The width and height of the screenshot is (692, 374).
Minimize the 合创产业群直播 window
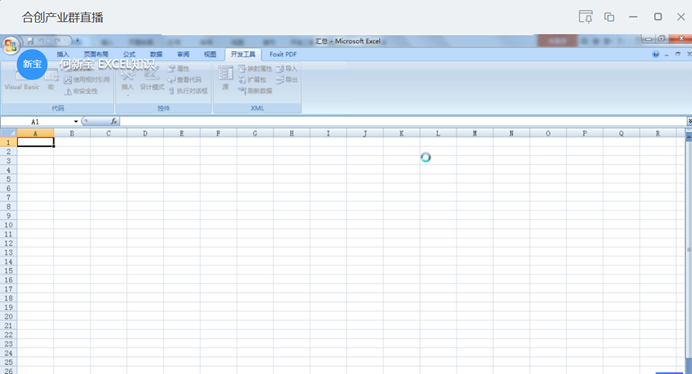[633, 17]
